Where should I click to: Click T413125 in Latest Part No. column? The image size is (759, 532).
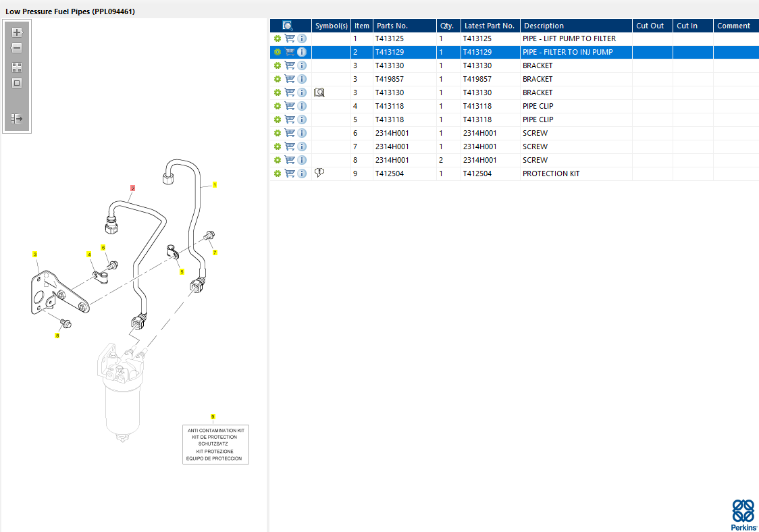(477, 38)
